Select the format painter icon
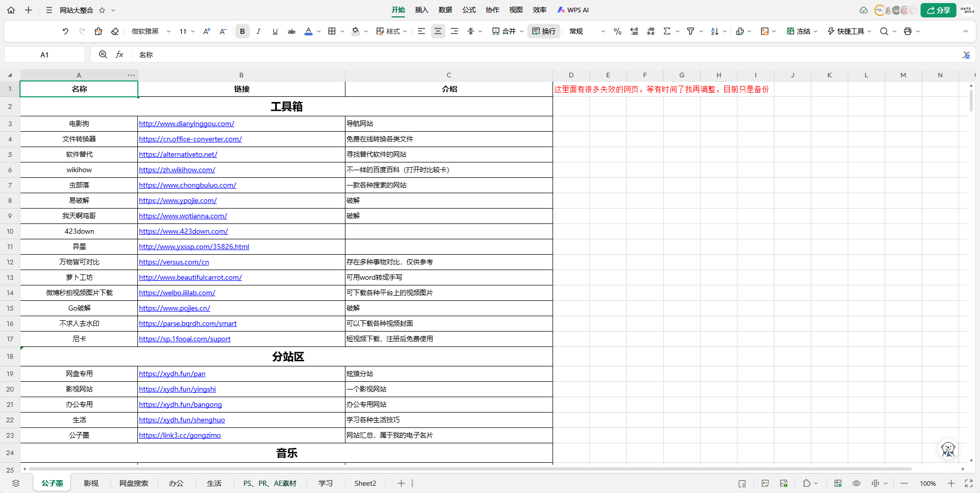980x493 pixels. (x=98, y=31)
